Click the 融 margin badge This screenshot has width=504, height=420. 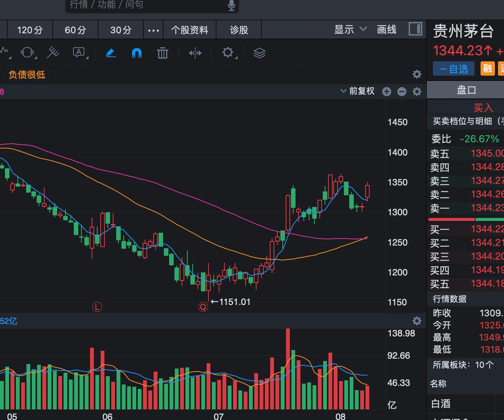(x=487, y=69)
